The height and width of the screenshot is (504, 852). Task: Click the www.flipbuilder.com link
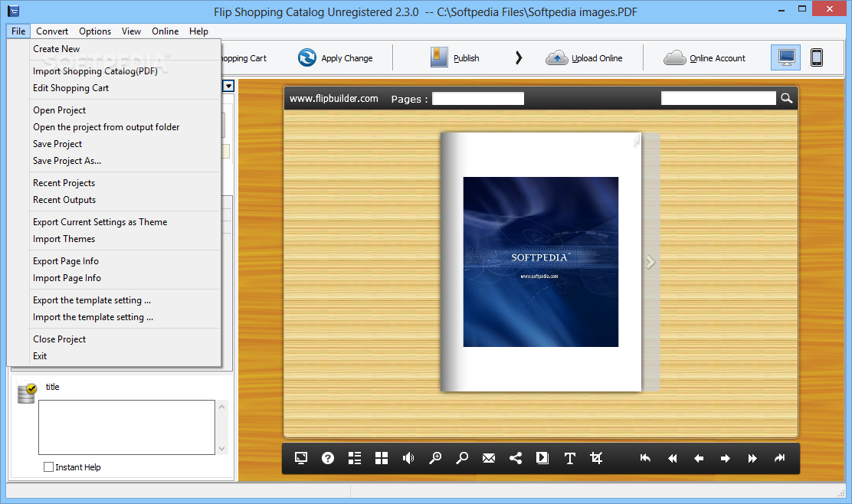click(x=333, y=99)
